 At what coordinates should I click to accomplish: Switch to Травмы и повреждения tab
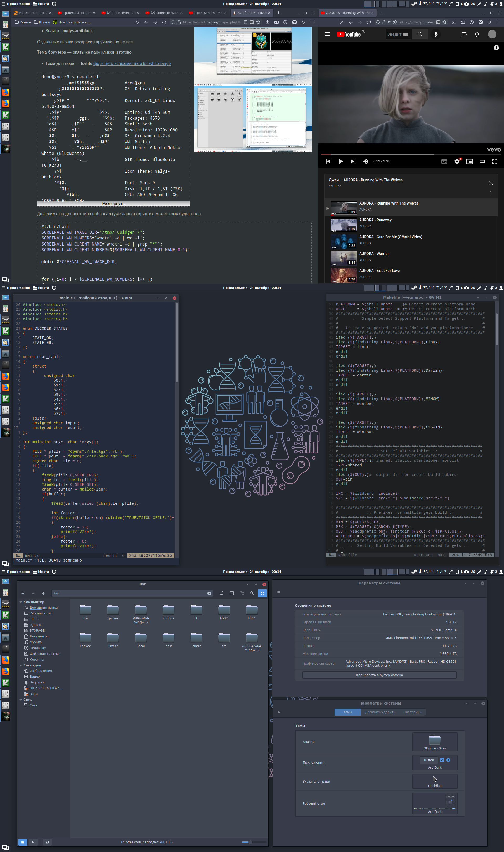[x=76, y=13]
